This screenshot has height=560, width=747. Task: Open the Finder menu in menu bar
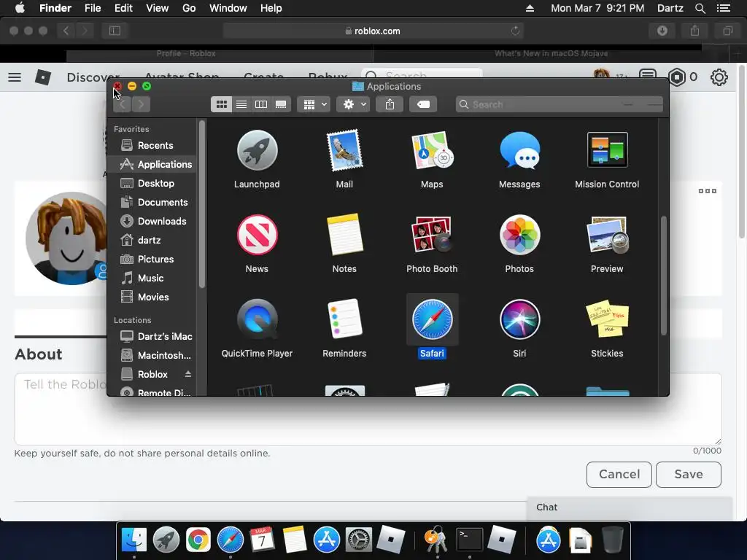[55, 8]
